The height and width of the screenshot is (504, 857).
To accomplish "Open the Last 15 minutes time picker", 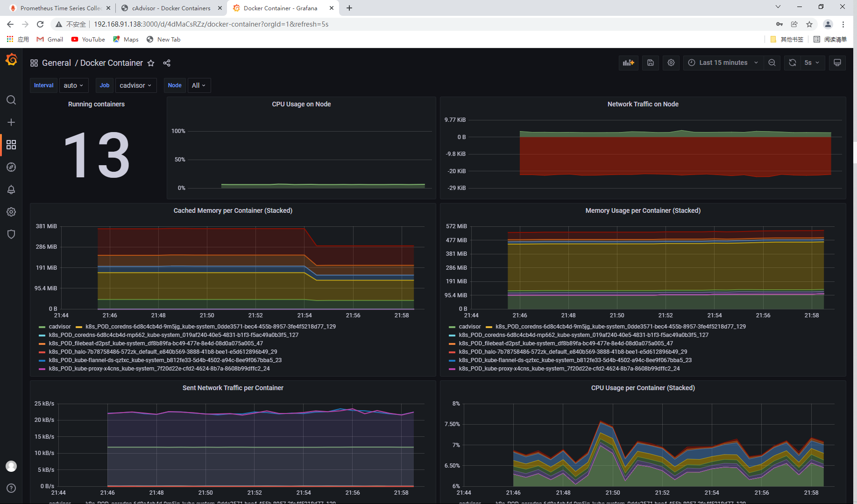I will pyautogui.click(x=723, y=63).
